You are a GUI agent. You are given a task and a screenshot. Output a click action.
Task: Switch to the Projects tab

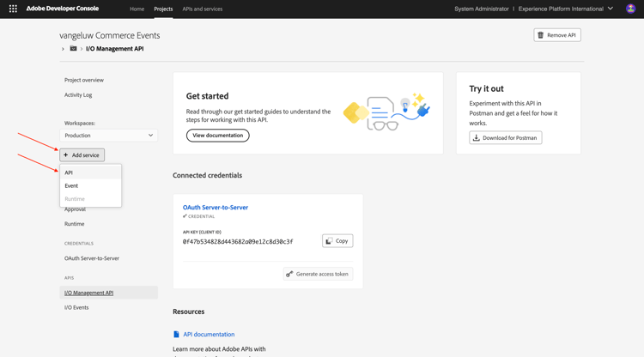(163, 9)
